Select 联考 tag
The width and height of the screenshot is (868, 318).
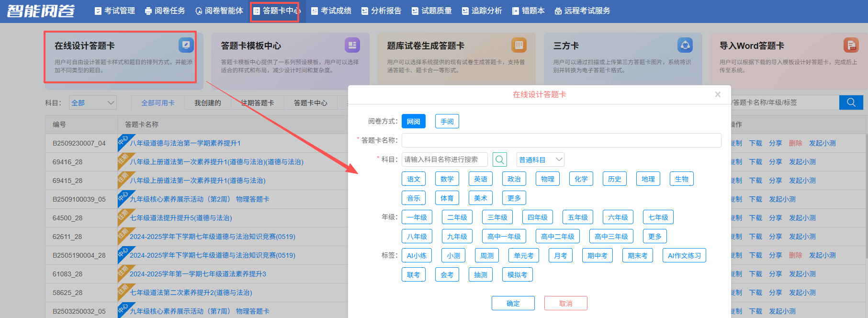tap(414, 274)
